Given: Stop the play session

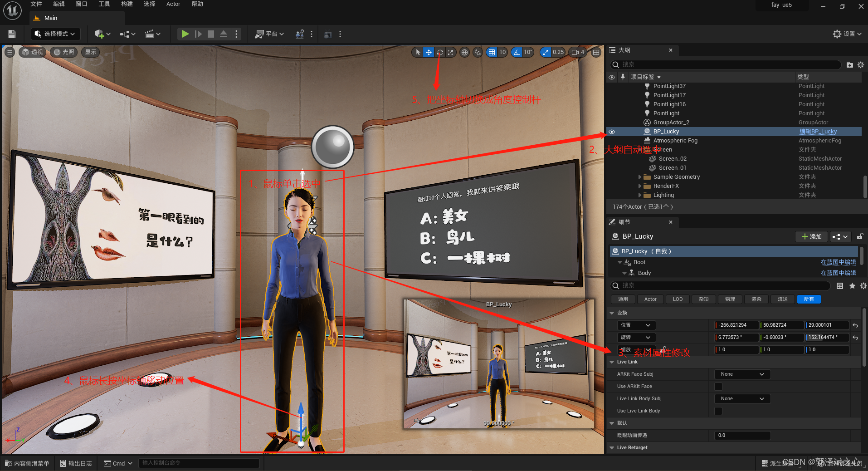Looking at the screenshot, I should [x=211, y=34].
